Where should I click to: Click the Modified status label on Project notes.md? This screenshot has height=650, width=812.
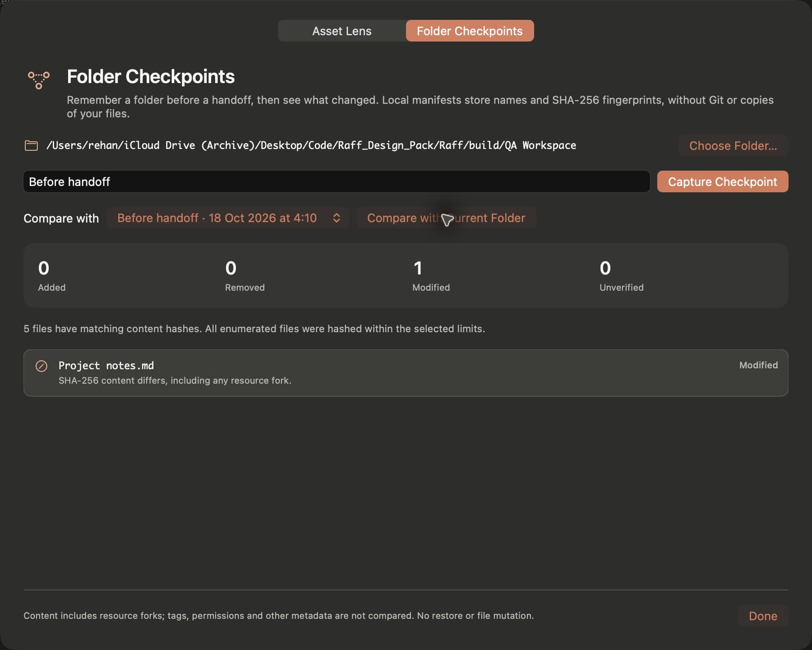(x=758, y=365)
